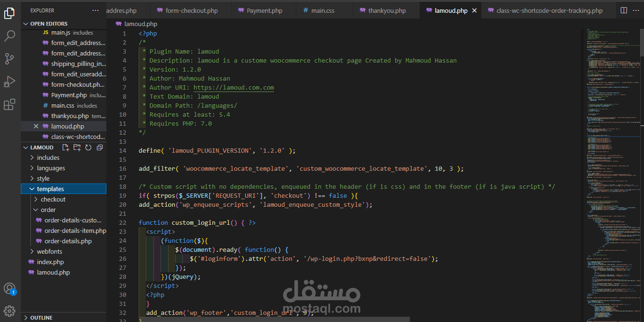Switch to the Payment.php tab
Image resolution: width=644 pixels, height=322 pixels.
(264, 10)
